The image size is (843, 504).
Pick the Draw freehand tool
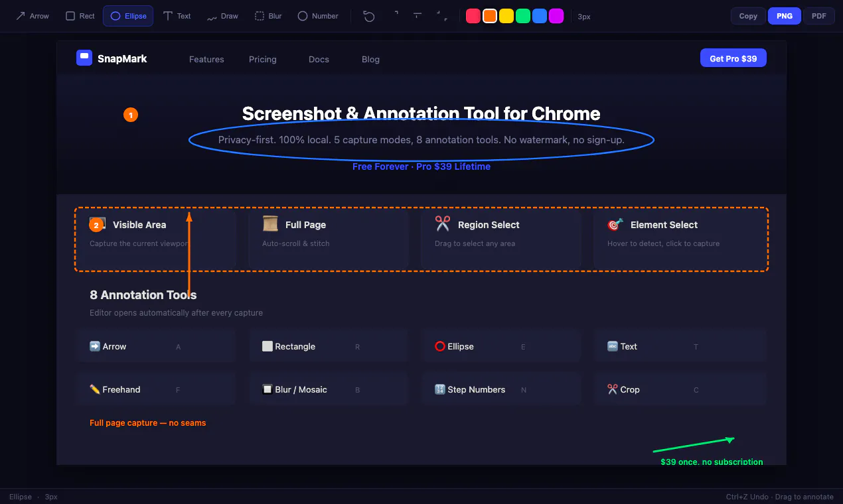[222, 16]
